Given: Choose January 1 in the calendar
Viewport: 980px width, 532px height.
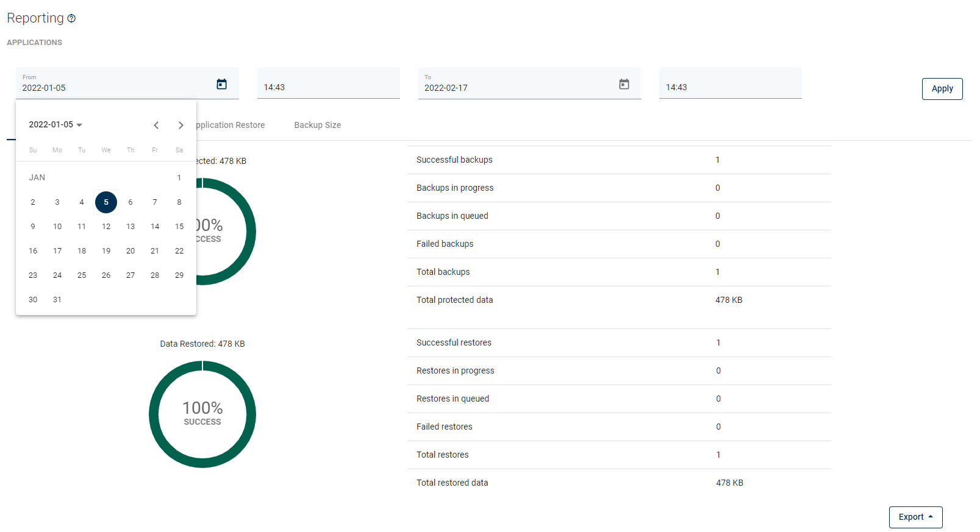Looking at the screenshot, I should click(x=179, y=178).
